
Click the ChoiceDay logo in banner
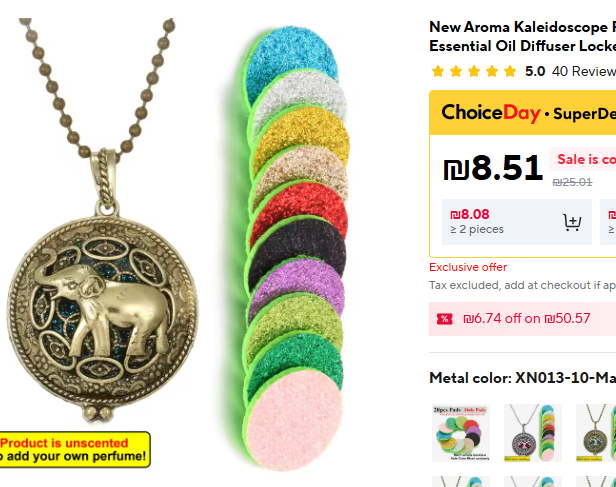(491, 113)
